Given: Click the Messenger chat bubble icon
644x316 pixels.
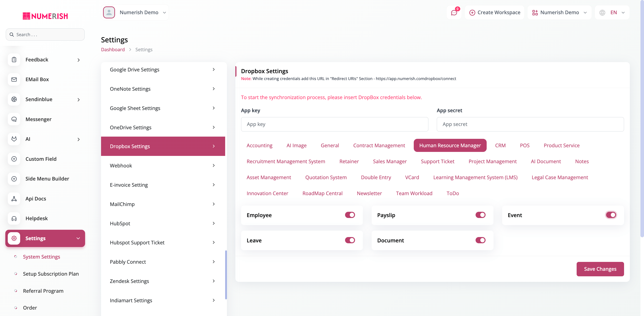Looking at the screenshot, I should pyautogui.click(x=14, y=119).
